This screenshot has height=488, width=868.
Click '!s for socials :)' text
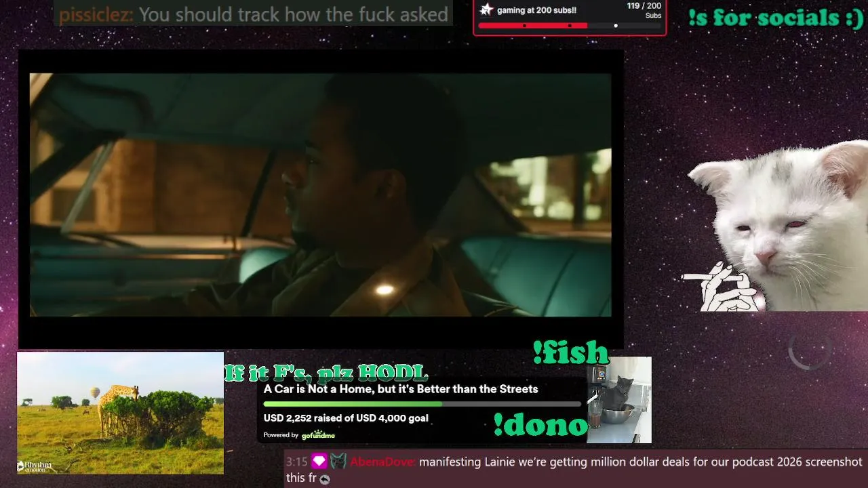pyautogui.click(x=776, y=18)
